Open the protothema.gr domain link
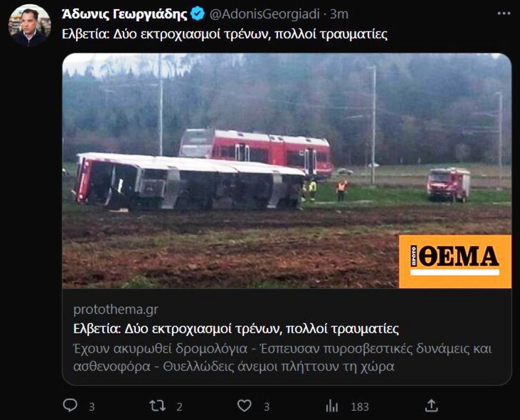Image resolution: width=520 pixels, height=420 pixels. [116, 309]
